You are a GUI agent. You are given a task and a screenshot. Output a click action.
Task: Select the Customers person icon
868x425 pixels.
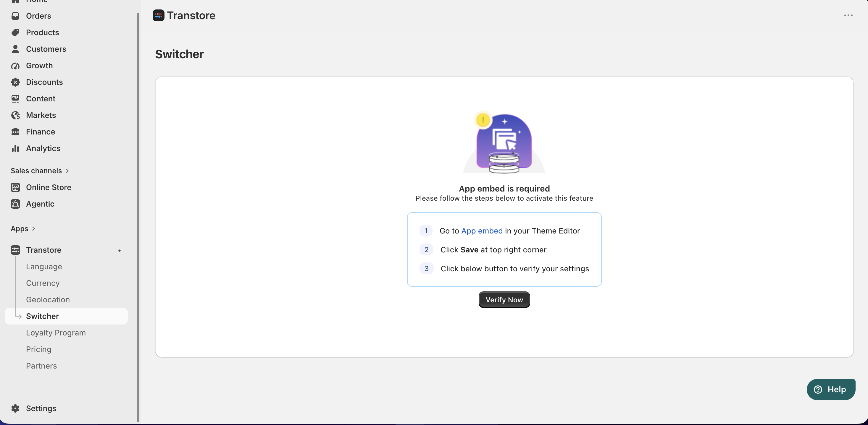(15, 49)
